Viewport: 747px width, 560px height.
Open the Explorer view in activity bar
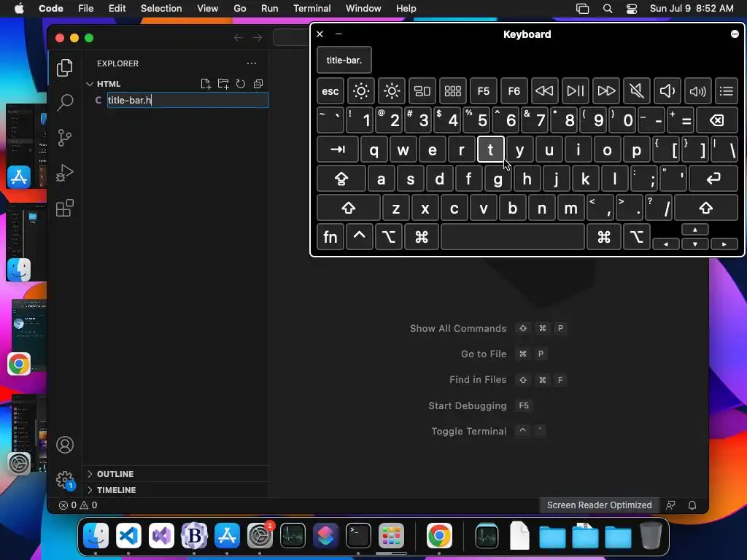(x=65, y=68)
